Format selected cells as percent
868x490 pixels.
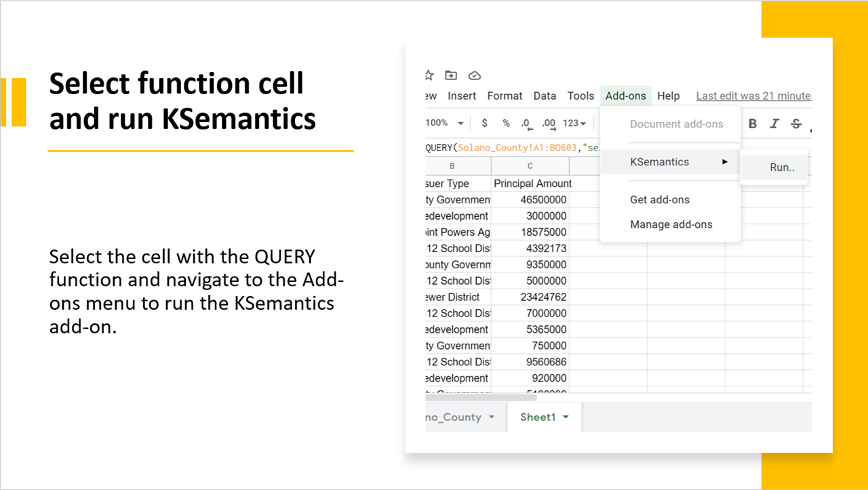[x=505, y=123]
